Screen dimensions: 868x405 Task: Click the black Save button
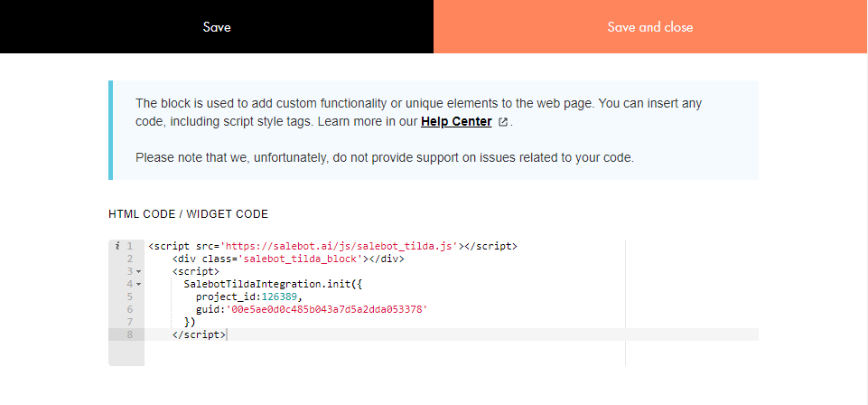point(217,26)
